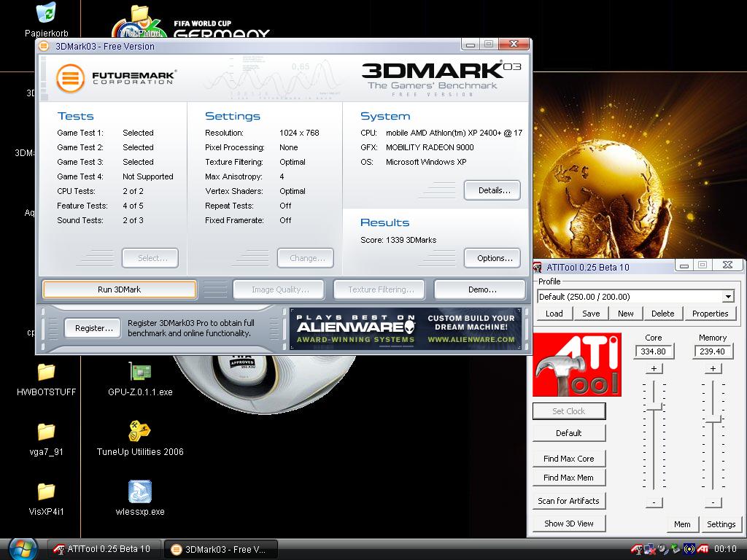Viewport: 747px width, 560px height.
Task: Select the VisXP4i1 folder icon
Action: [46, 491]
